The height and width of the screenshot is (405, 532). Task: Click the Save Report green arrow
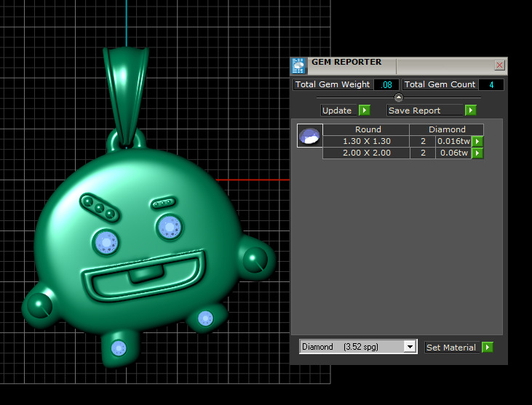pos(471,110)
